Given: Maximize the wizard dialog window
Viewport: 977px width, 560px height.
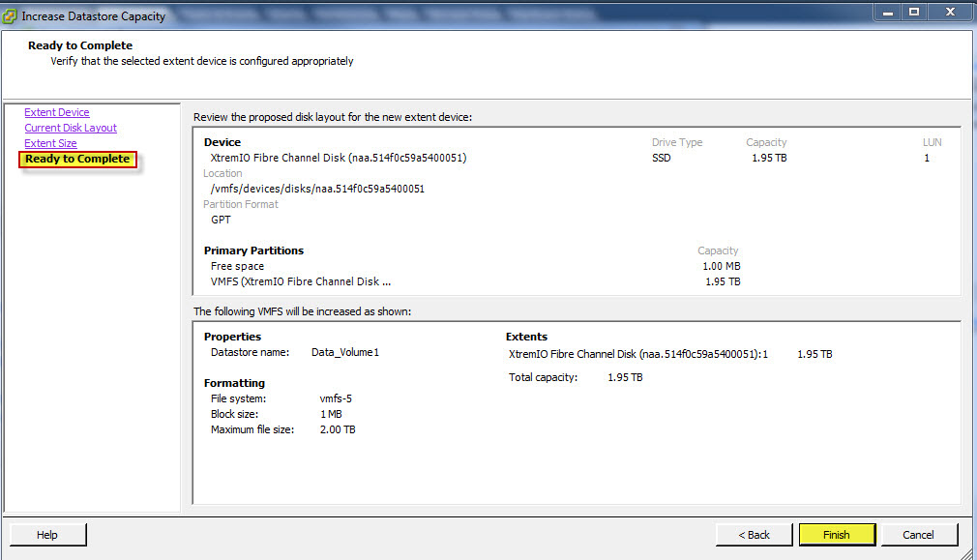Looking at the screenshot, I should (x=913, y=13).
